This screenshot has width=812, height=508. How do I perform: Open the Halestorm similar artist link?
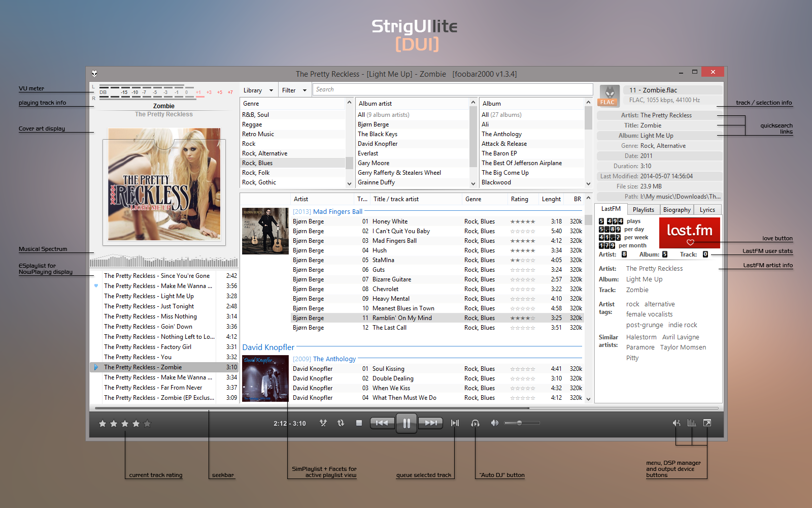(641, 337)
